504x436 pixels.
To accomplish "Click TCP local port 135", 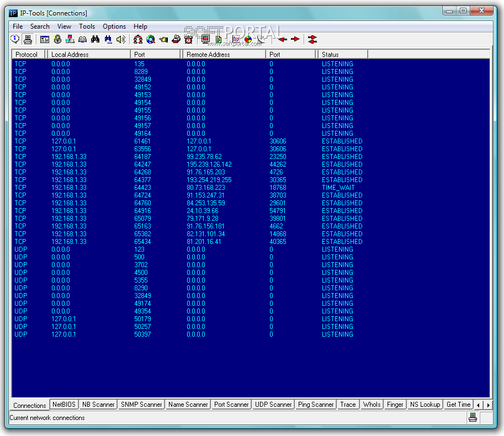I will pos(139,63).
